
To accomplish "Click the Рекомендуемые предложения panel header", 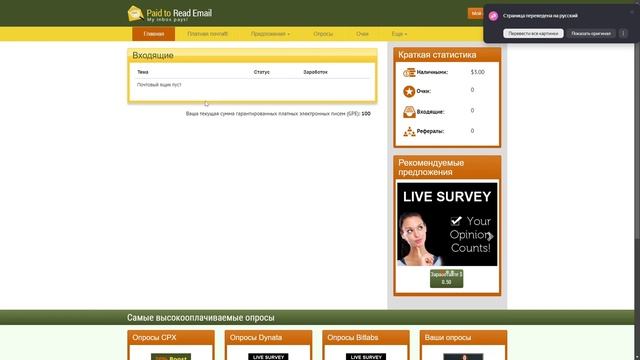I will coord(447,167).
